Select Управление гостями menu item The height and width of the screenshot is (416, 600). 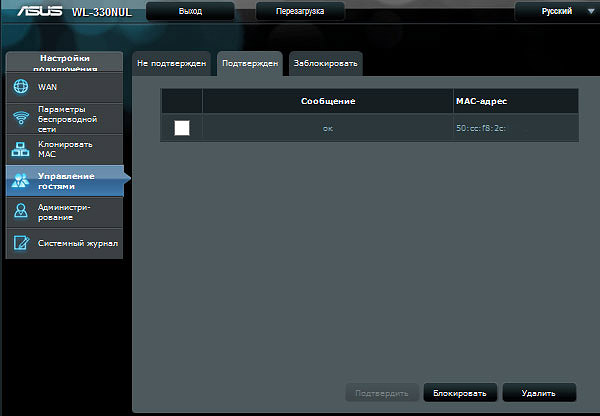pos(65,181)
